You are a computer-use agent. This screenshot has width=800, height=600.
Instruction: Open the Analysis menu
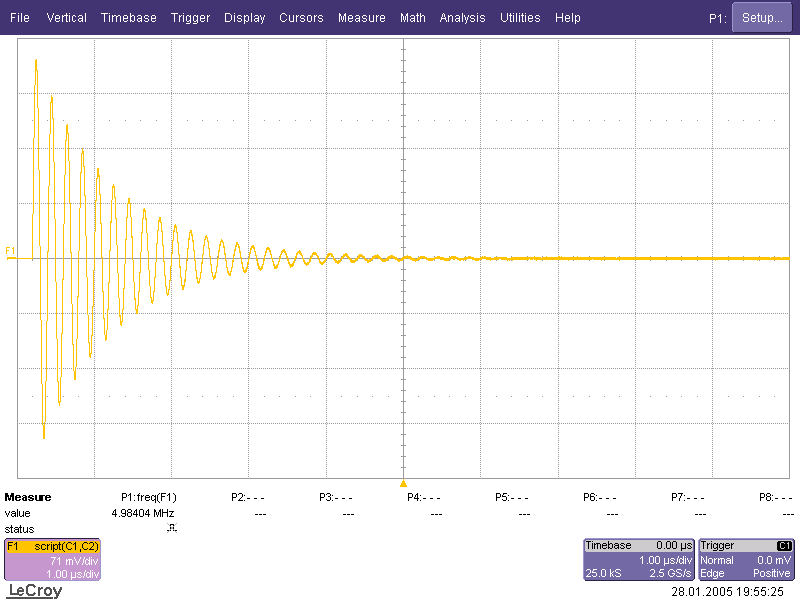tap(462, 18)
